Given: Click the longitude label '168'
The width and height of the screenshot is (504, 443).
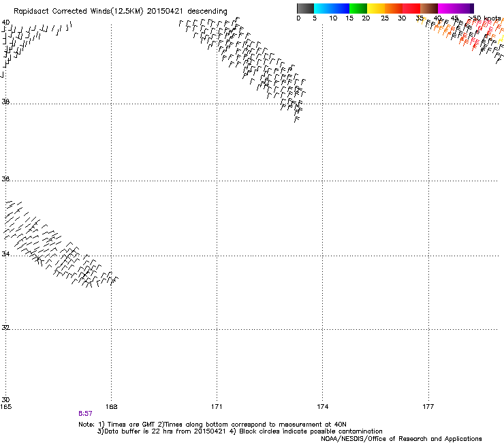Looking at the screenshot, I should pyautogui.click(x=111, y=407).
